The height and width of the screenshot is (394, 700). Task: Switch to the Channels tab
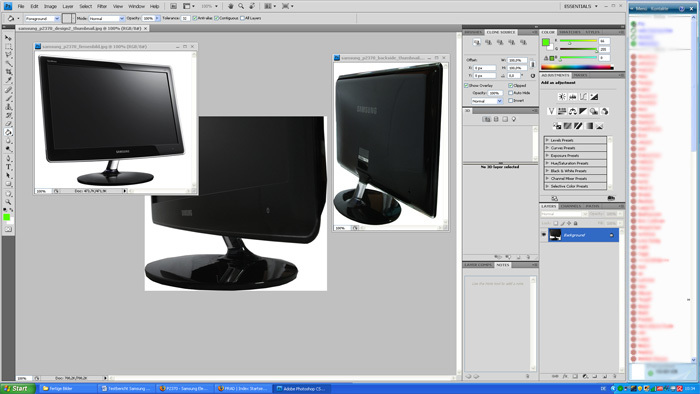click(x=571, y=206)
